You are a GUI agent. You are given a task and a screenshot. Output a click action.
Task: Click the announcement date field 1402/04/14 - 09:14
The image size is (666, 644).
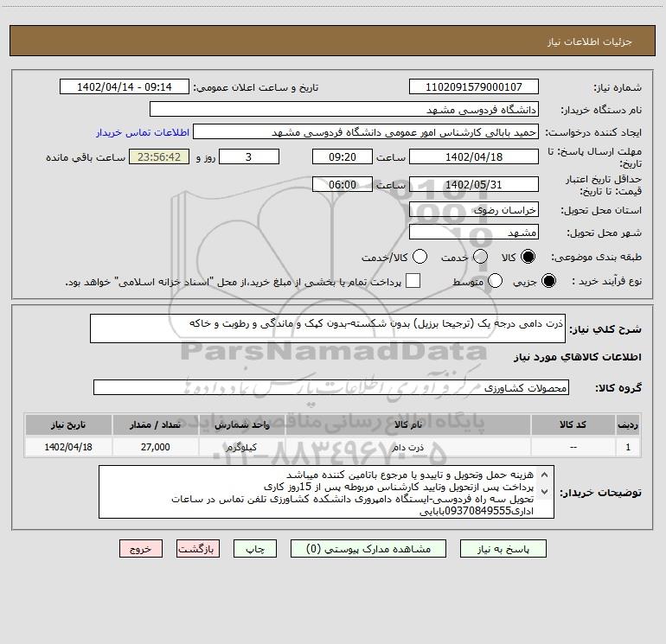125,87
